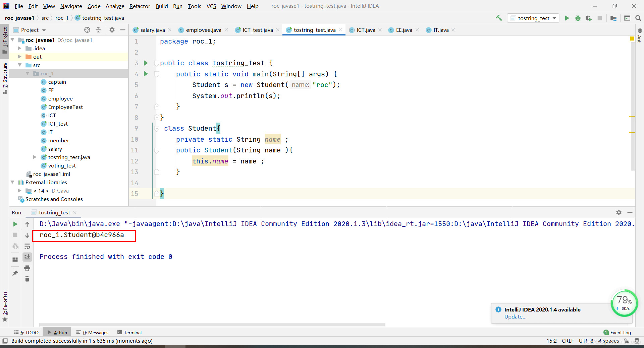This screenshot has width=644, height=348.
Task: Run with coverage icon in toolbar
Action: coord(589,18)
